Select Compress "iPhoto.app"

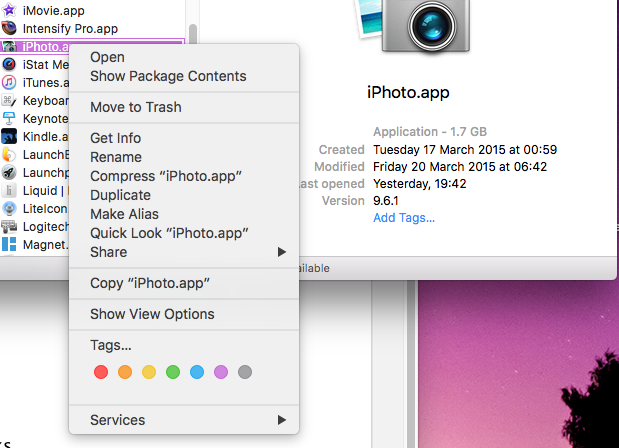point(184,176)
